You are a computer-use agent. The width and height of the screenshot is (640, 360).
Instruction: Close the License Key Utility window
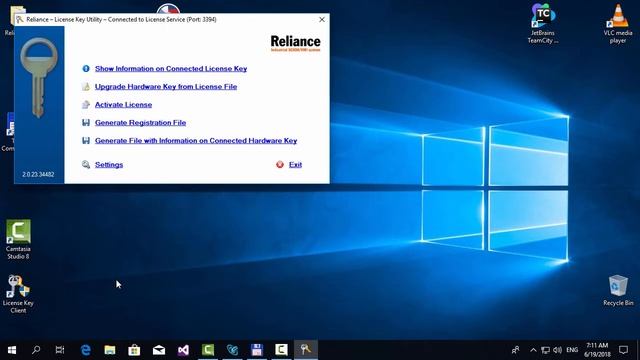(x=322, y=19)
